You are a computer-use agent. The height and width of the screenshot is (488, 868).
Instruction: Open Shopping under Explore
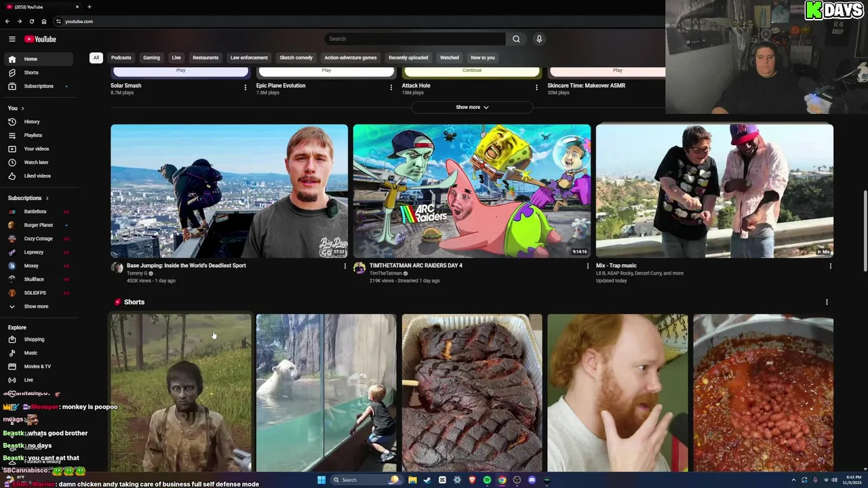pyautogui.click(x=38, y=340)
